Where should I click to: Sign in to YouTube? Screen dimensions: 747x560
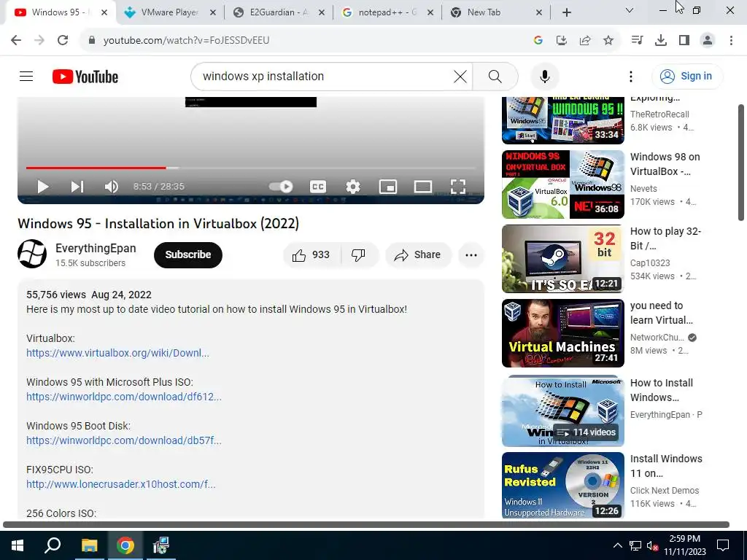pyautogui.click(x=686, y=76)
